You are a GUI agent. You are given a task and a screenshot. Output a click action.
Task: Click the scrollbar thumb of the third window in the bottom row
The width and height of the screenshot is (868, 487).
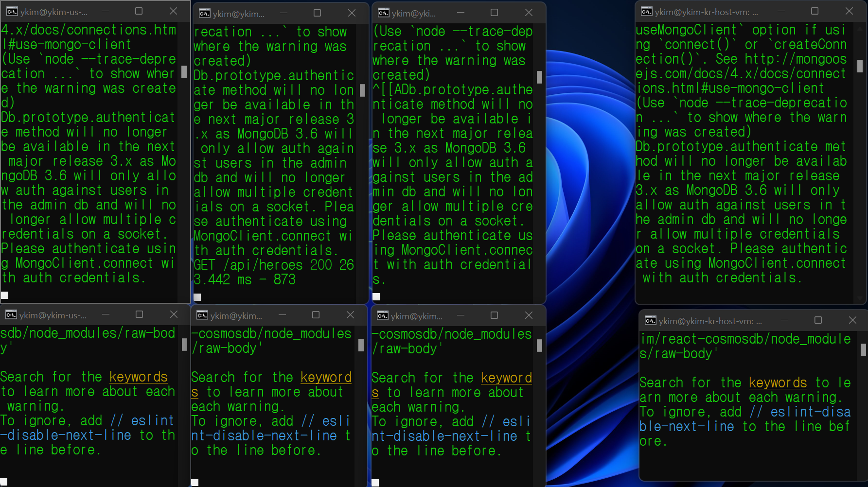click(x=539, y=346)
